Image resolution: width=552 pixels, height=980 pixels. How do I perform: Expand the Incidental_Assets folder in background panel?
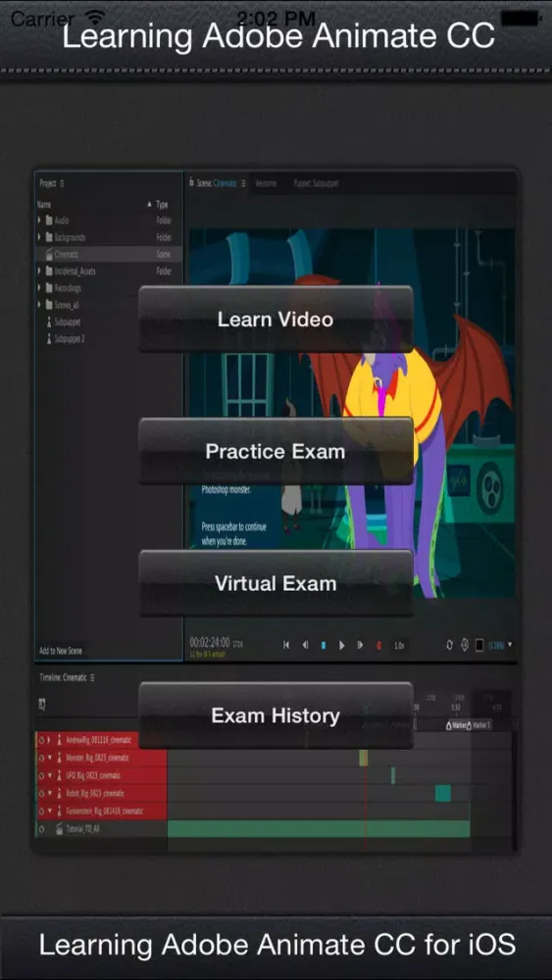[x=40, y=271]
